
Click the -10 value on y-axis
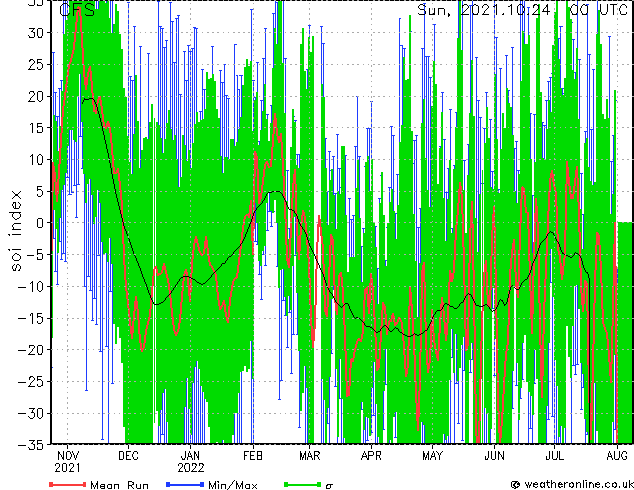point(31,287)
